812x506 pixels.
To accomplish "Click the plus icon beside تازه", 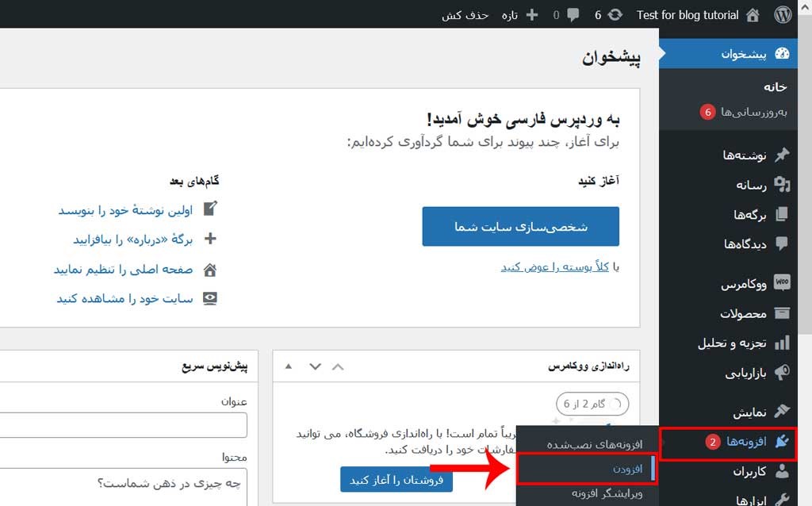I will (x=532, y=15).
